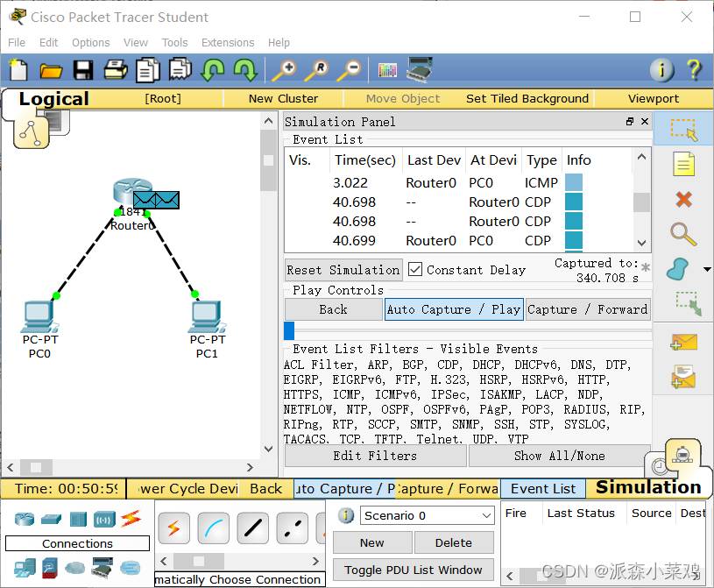The image size is (714, 588).
Task: Open the Options menu
Action: (90, 42)
